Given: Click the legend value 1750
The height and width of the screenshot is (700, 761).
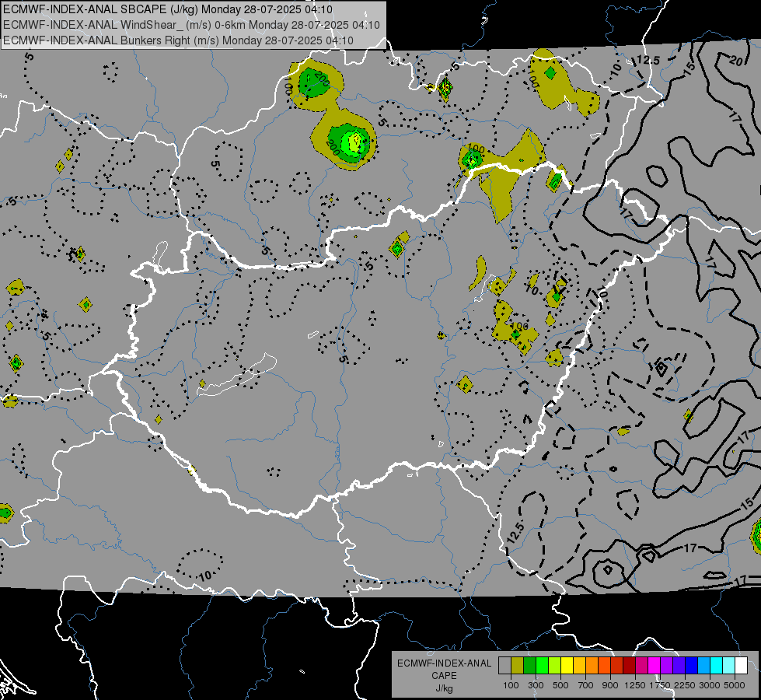Looking at the screenshot, I should point(660,685).
